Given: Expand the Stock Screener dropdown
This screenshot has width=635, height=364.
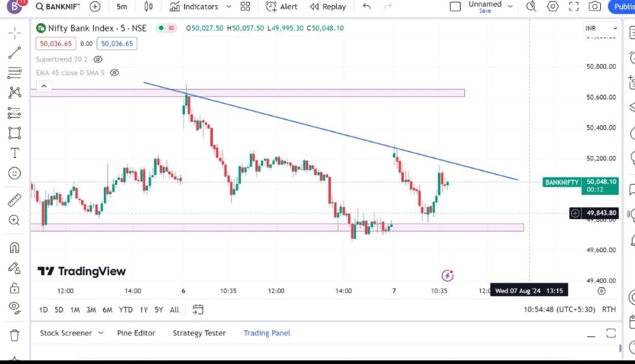Looking at the screenshot, I should tap(71, 333).
